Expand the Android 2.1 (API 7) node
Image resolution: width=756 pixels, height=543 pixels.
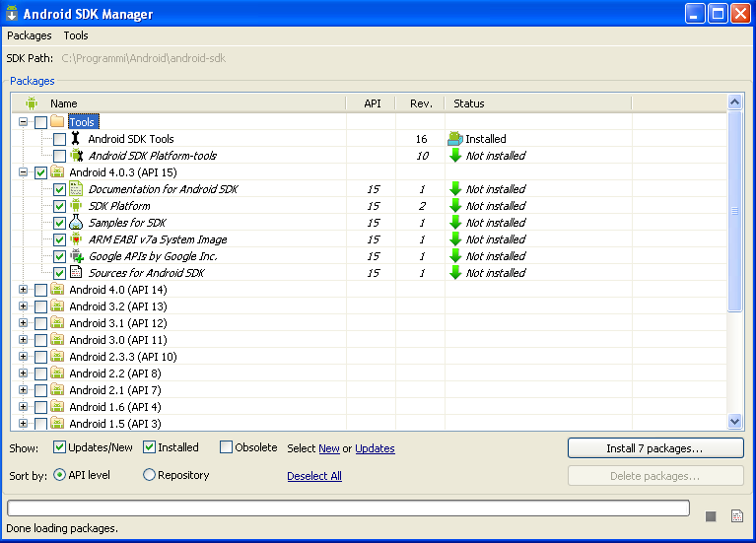(x=23, y=389)
